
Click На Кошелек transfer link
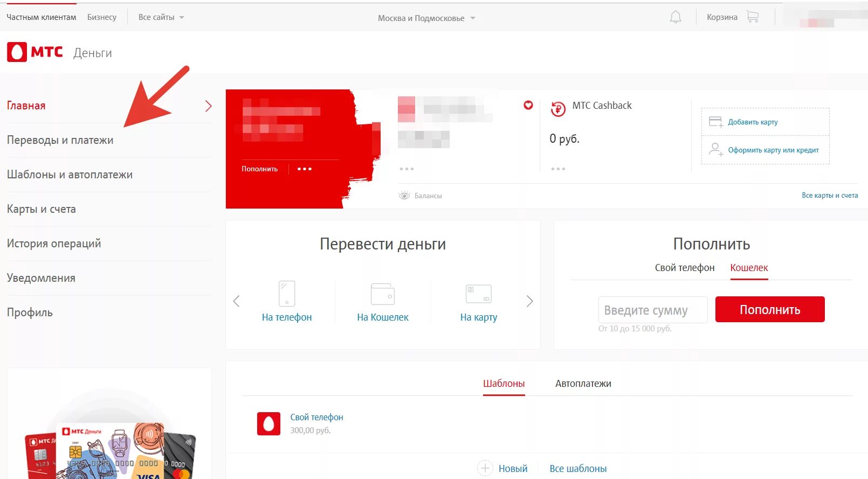pyautogui.click(x=383, y=317)
